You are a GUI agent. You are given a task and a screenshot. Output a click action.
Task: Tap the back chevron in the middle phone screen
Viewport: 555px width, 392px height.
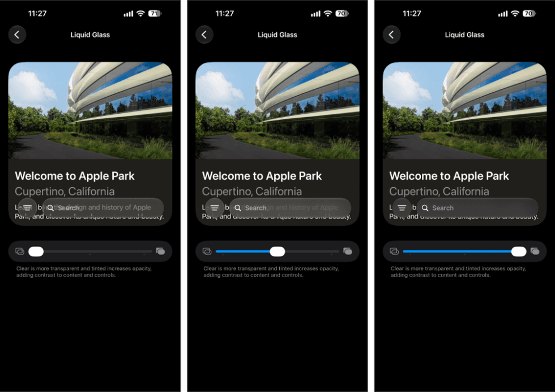(204, 35)
